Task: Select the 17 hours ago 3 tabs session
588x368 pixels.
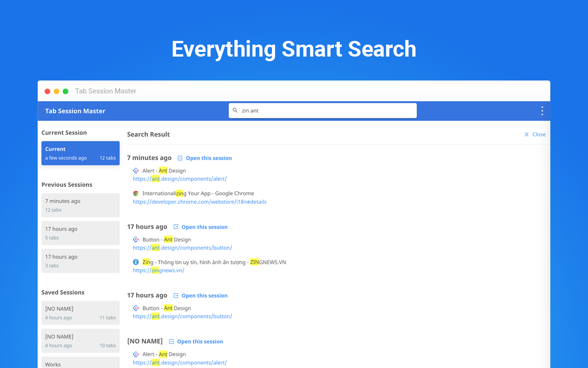Action: click(x=80, y=261)
